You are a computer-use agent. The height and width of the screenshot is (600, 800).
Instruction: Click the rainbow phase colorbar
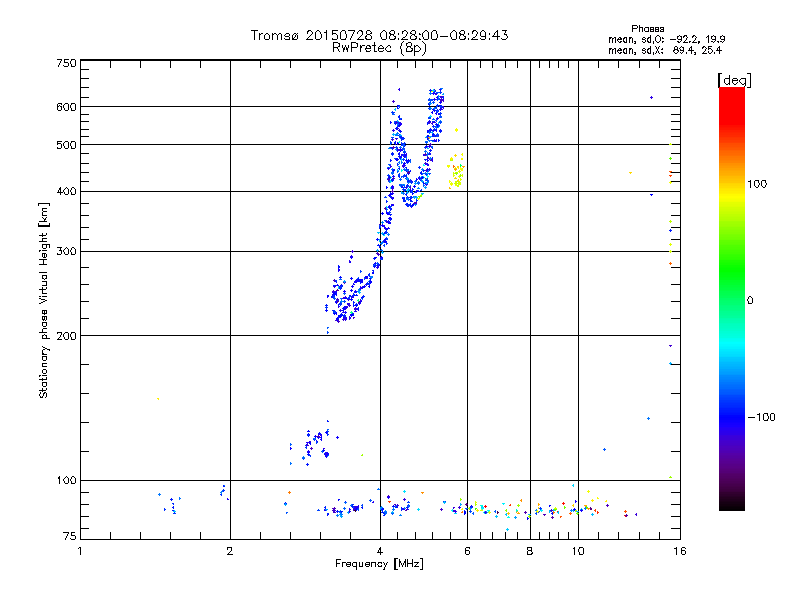coord(732,298)
